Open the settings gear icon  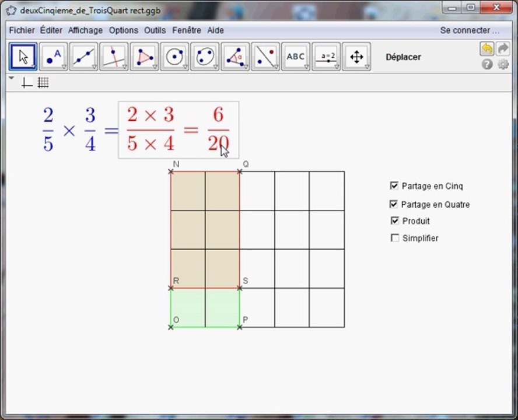pos(503,64)
